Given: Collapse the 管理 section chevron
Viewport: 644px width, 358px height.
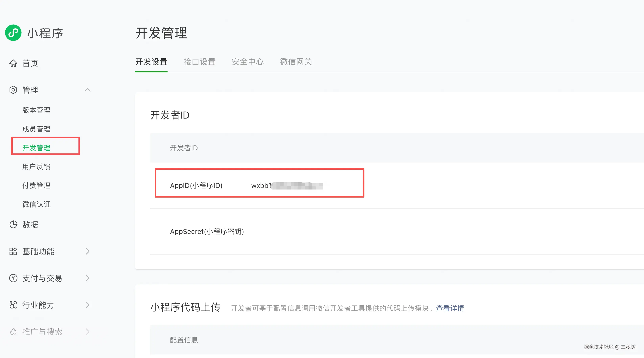Looking at the screenshot, I should [x=87, y=90].
